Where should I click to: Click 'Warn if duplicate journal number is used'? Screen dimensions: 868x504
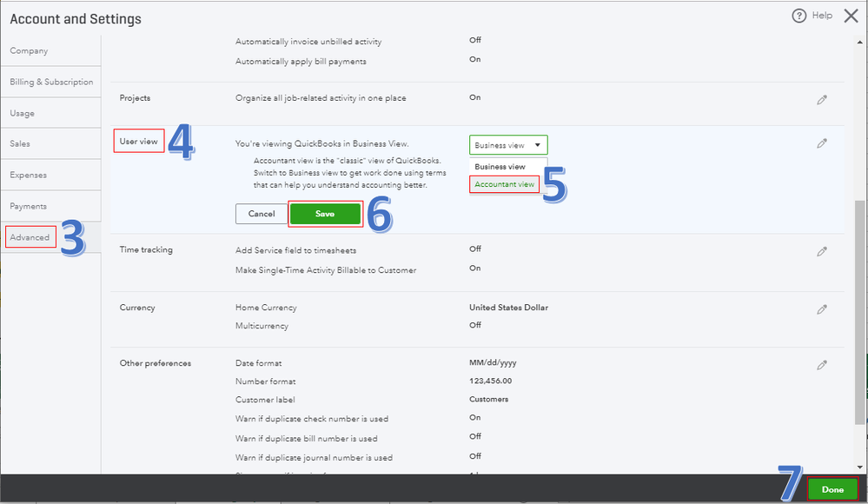314,458
